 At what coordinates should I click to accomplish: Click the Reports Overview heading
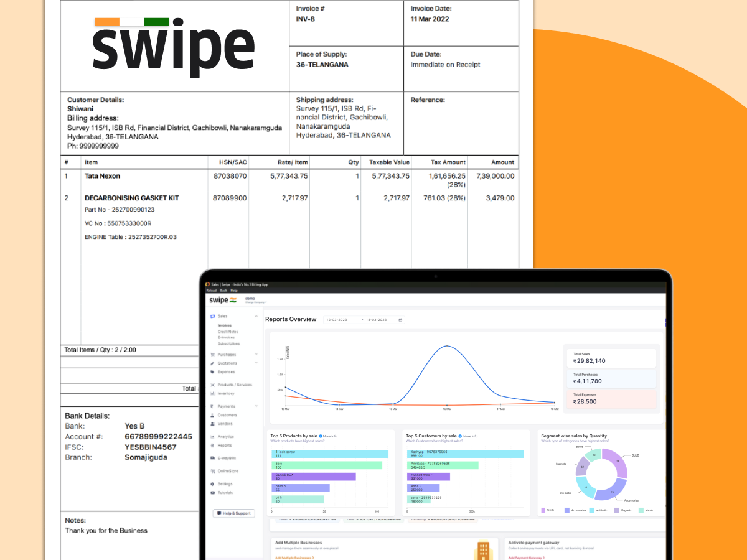coord(291,319)
